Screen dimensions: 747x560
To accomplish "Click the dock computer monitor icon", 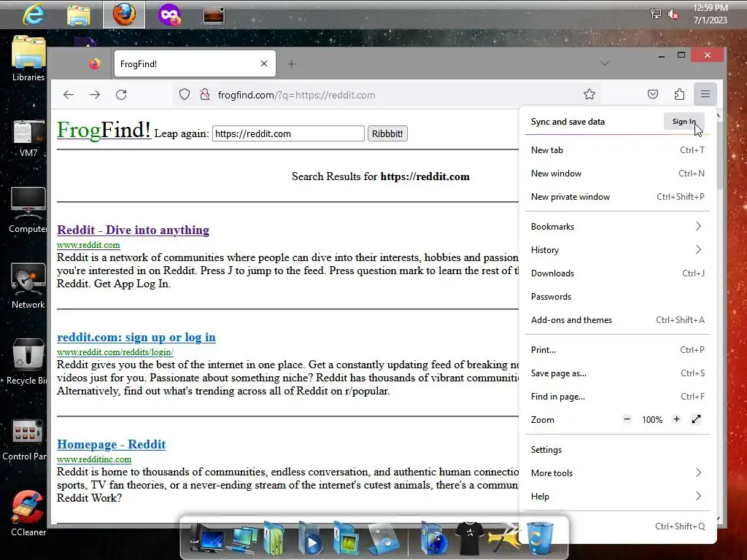I will click(x=207, y=539).
